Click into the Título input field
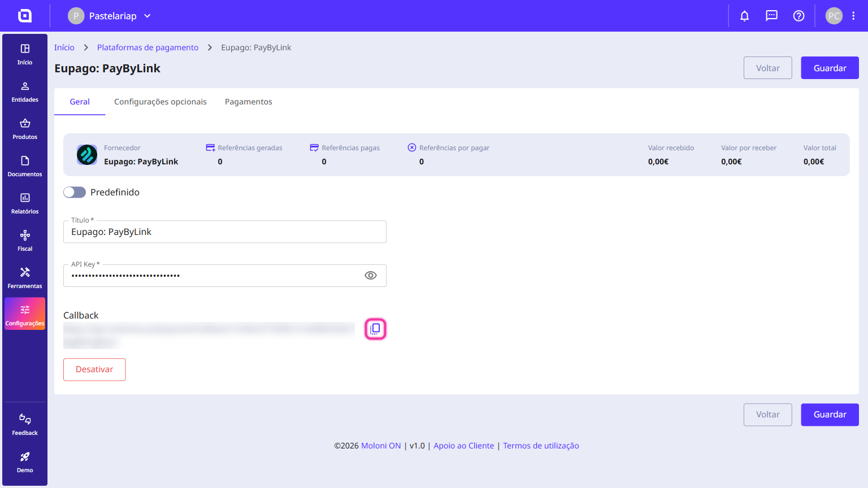The width and height of the screenshot is (868, 488). click(x=225, y=232)
